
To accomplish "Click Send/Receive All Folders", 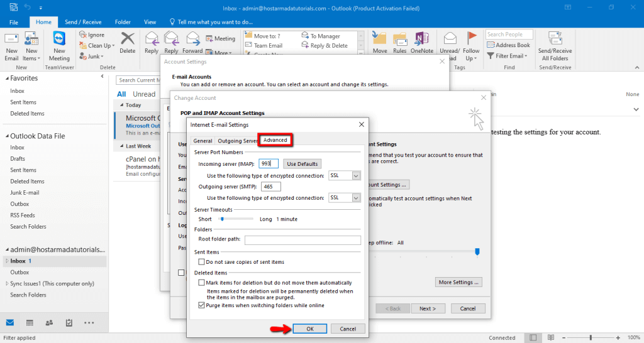I will click(555, 46).
